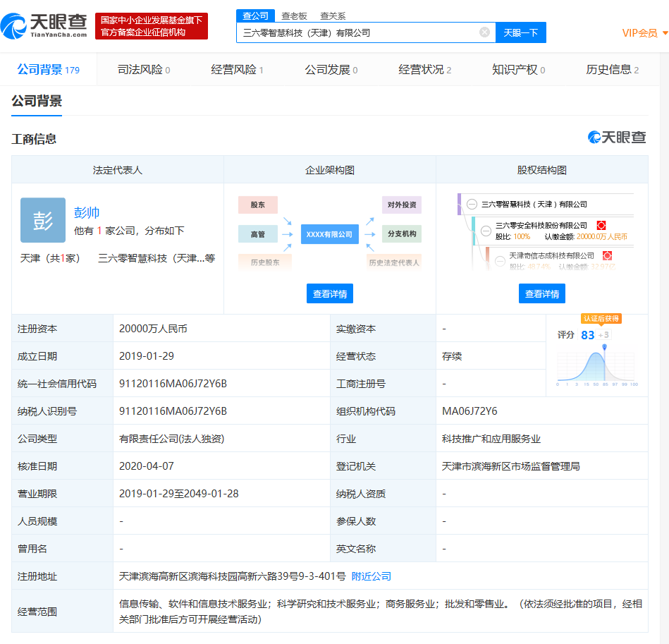The image size is (669, 644).
Task: Collapse the 天津奇信志成科技有限公司 node
Action: point(500,261)
